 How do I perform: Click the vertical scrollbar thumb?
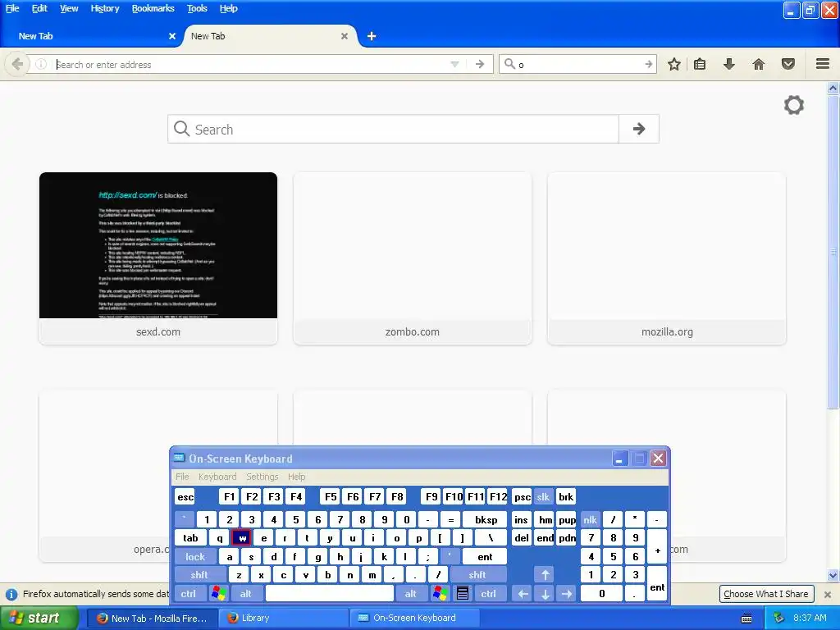click(x=833, y=252)
